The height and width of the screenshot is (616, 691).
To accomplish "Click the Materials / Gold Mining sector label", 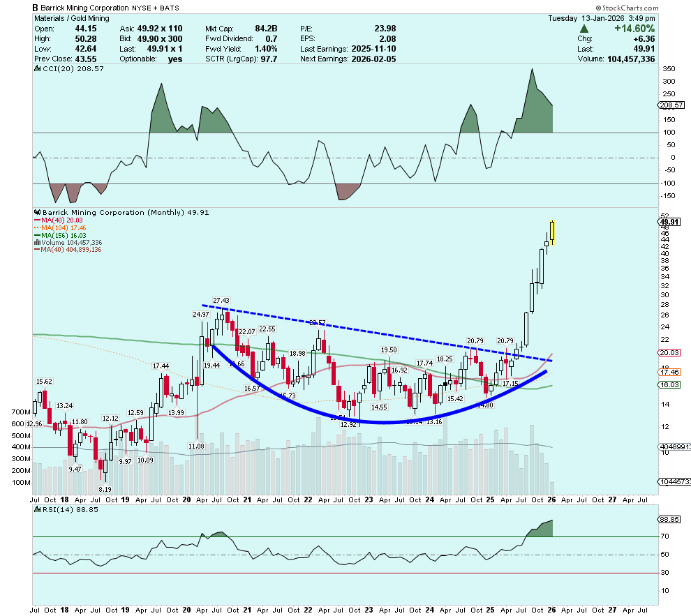I will 72,19.
